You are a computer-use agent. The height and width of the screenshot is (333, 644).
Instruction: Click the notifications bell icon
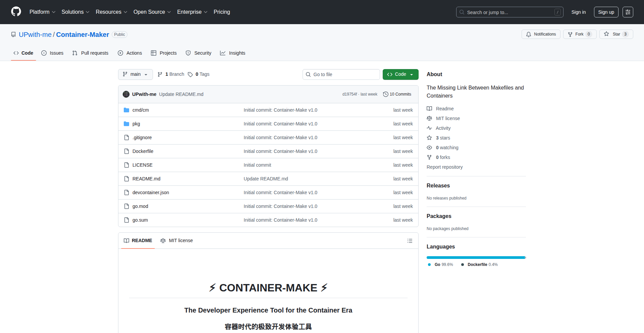coord(528,34)
